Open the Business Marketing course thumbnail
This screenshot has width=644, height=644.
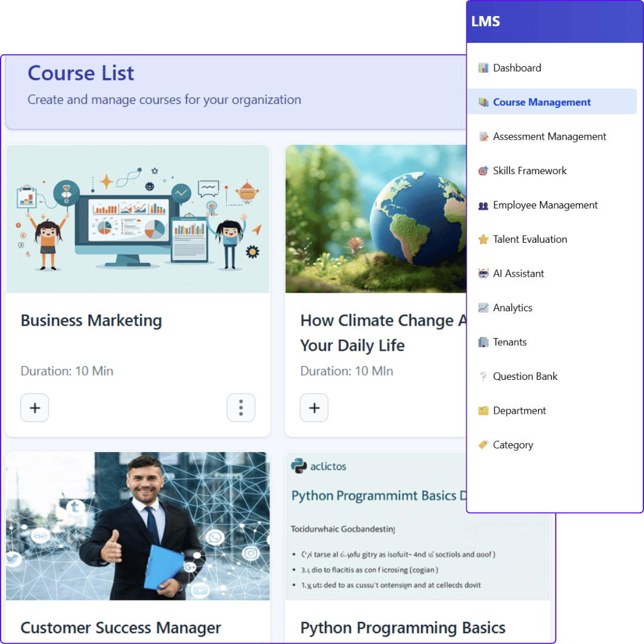point(138,219)
